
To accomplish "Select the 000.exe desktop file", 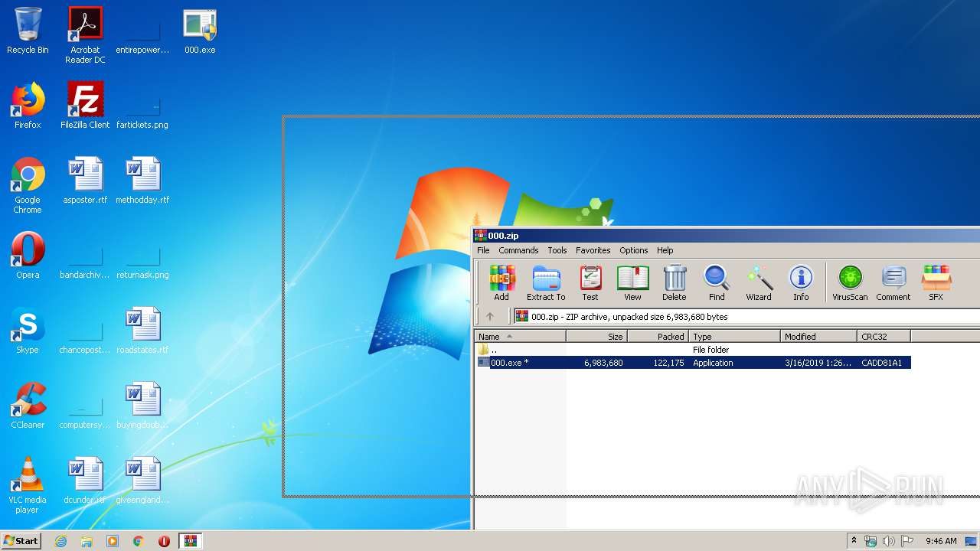I will pos(200,31).
